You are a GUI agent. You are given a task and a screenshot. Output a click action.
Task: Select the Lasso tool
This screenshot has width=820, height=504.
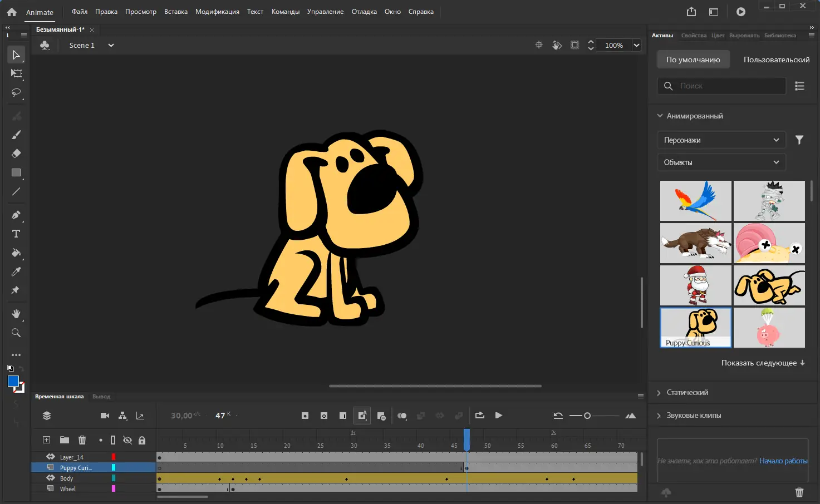coord(16,92)
